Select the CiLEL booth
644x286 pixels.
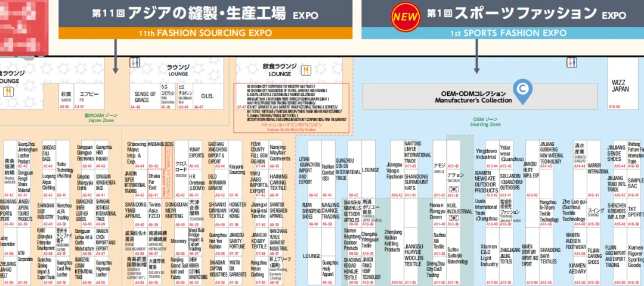[208, 97]
